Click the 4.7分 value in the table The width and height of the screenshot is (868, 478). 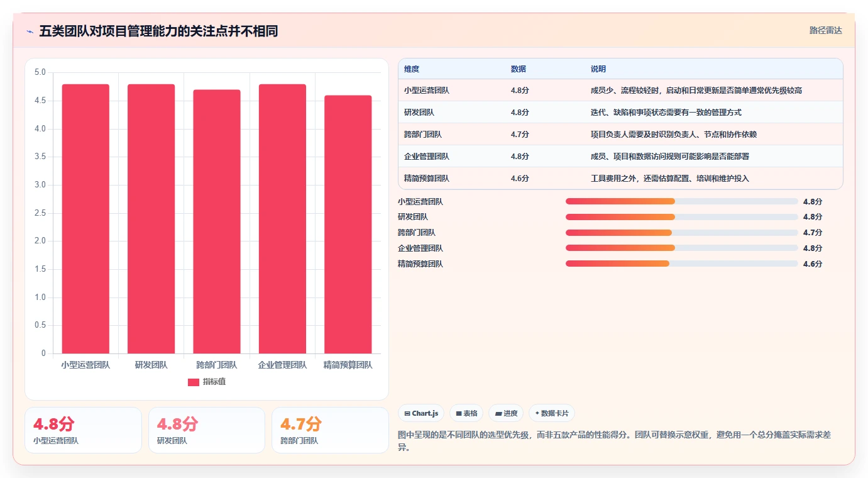(520, 135)
